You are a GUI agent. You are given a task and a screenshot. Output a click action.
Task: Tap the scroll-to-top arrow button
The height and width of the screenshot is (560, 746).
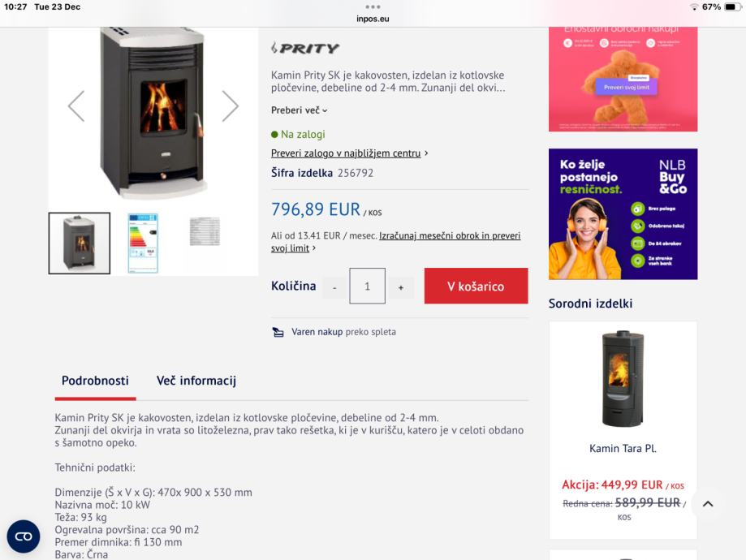pyautogui.click(x=707, y=504)
